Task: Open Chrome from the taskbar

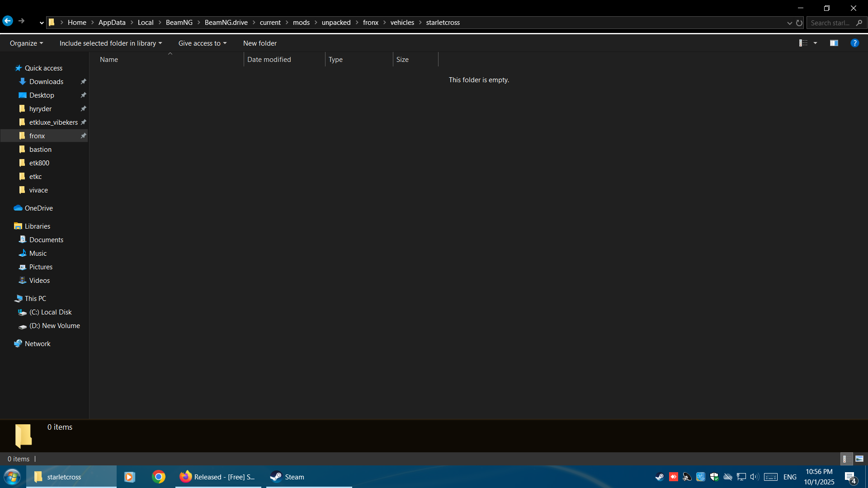Action: 159,477
